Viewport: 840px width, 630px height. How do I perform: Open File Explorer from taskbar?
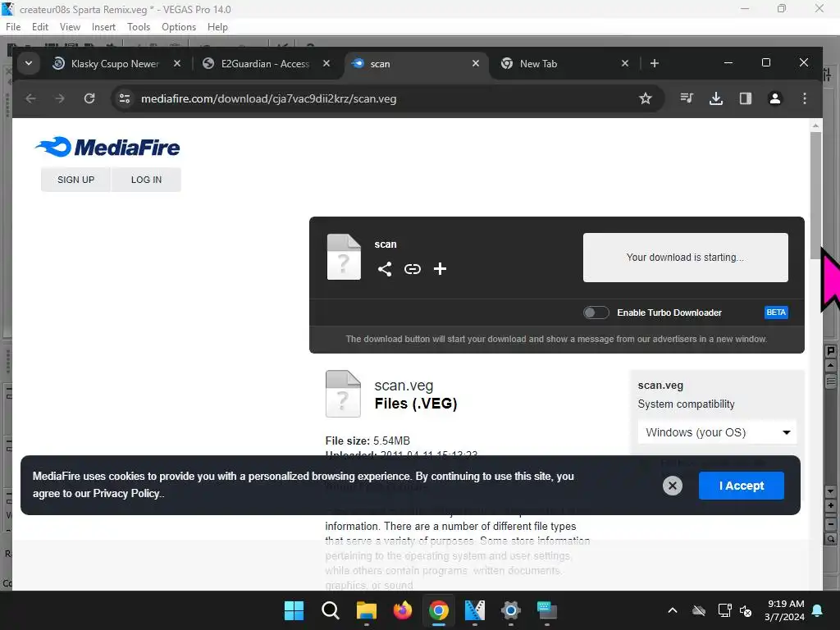[x=367, y=610]
